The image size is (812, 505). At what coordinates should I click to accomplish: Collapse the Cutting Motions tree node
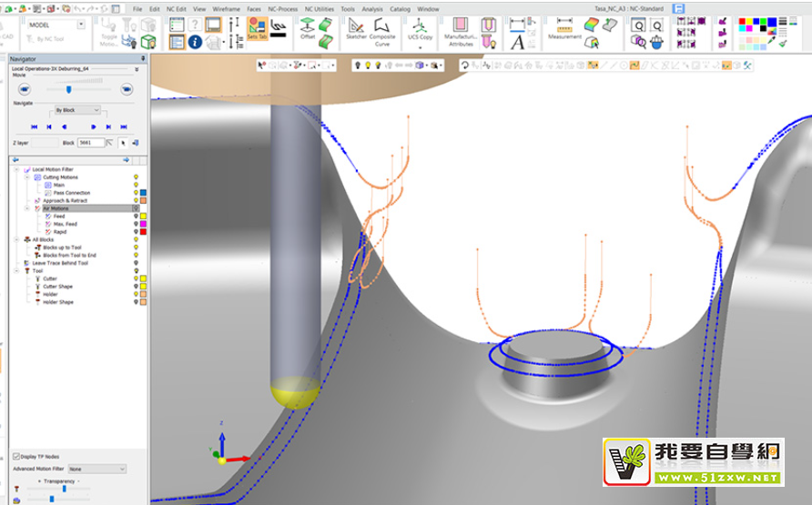28,177
